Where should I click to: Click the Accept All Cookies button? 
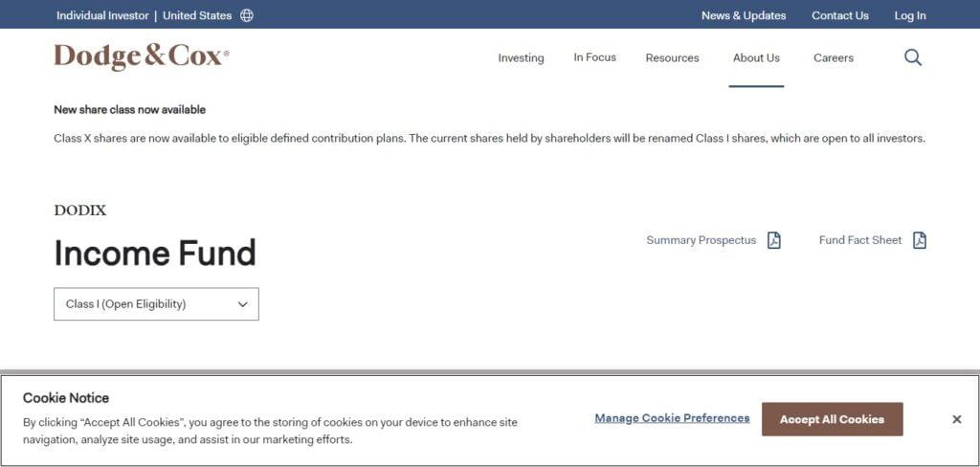(x=832, y=419)
